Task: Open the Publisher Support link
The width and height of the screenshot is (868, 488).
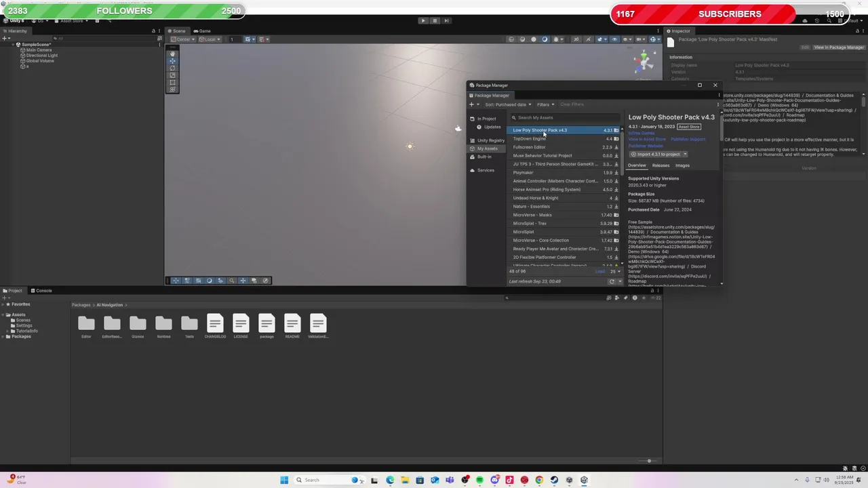Action: [x=688, y=139]
